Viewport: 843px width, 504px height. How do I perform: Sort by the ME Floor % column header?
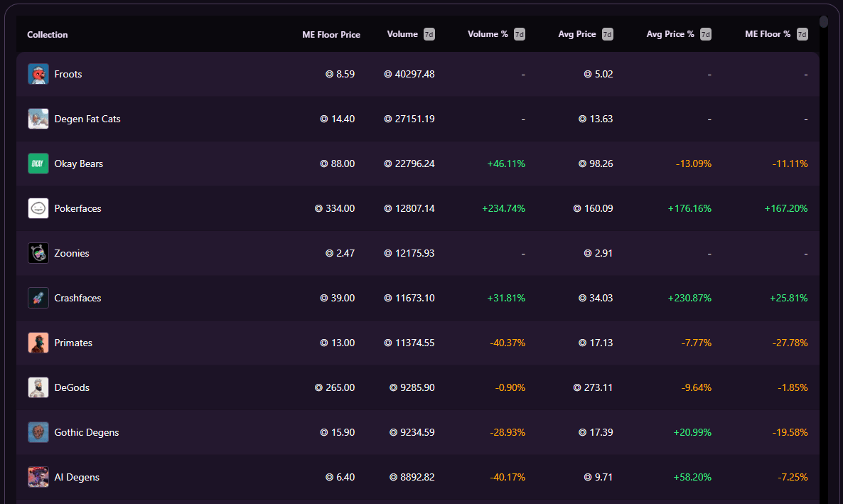(768, 34)
